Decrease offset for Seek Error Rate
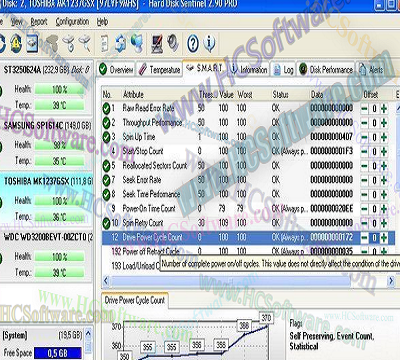The height and width of the screenshot is (360, 400). 365,180
